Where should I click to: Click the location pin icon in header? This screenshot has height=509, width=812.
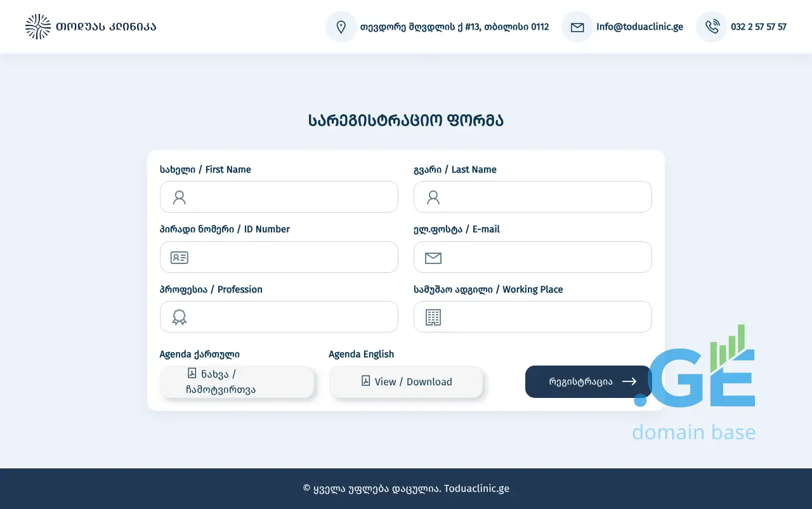(341, 27)
